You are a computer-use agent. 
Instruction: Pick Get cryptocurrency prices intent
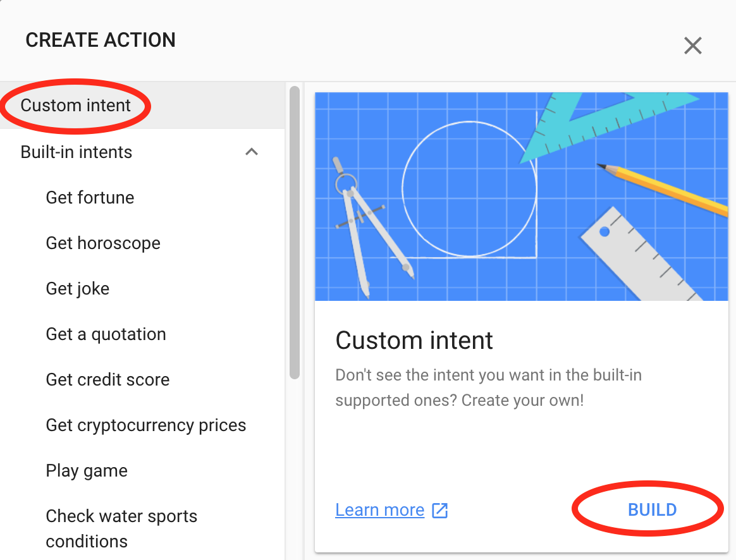click(145, 425)
